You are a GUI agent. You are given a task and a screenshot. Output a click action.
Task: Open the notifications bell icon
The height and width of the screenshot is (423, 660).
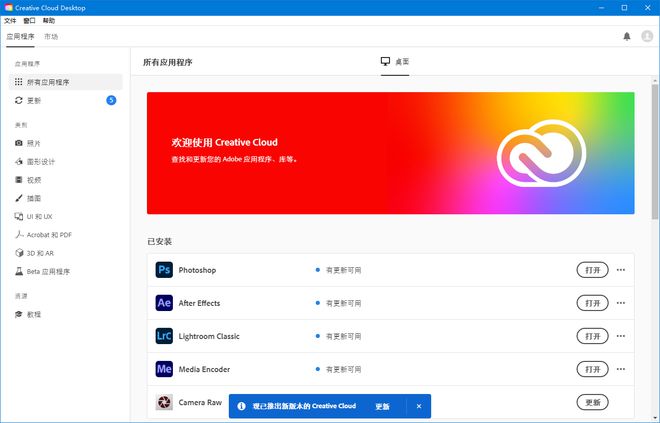[627, 37]
